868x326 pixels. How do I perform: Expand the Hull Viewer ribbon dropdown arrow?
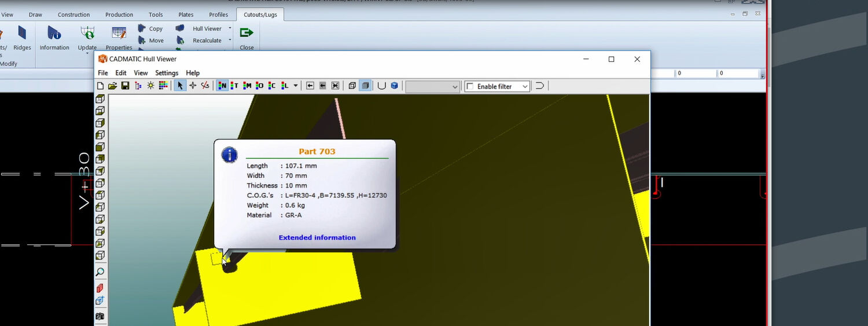coord(230,28)
